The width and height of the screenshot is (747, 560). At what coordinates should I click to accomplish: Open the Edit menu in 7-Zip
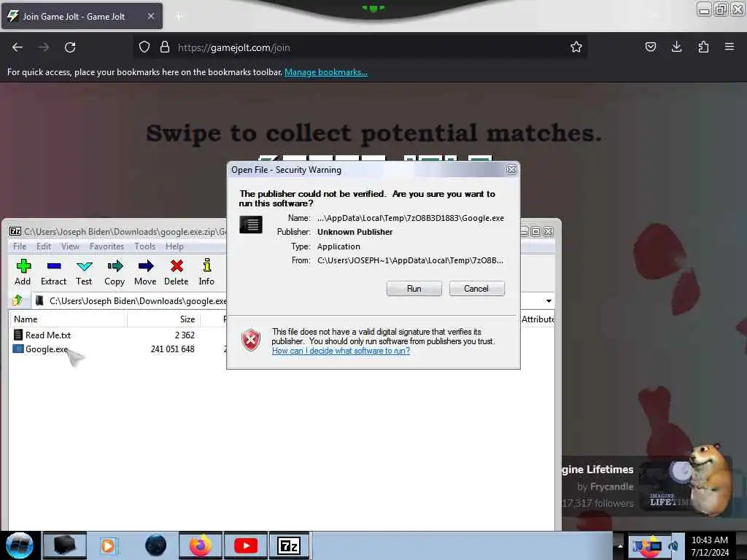pos(43,246)
